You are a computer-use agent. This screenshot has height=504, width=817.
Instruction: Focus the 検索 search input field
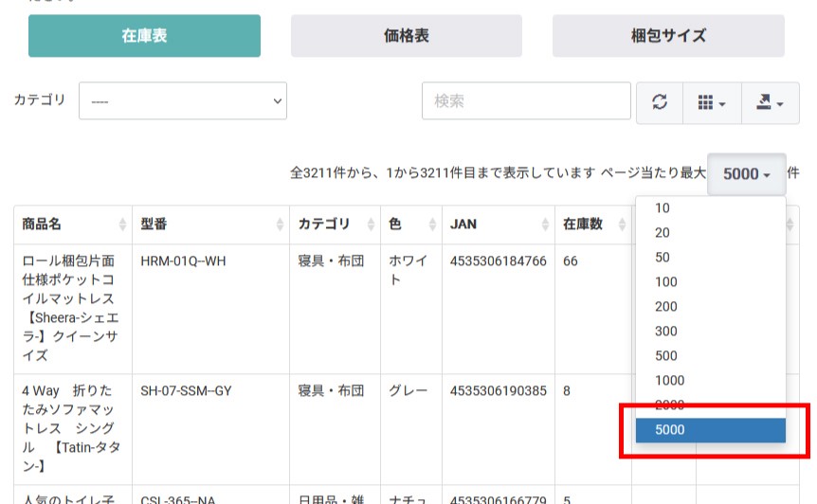526,100
